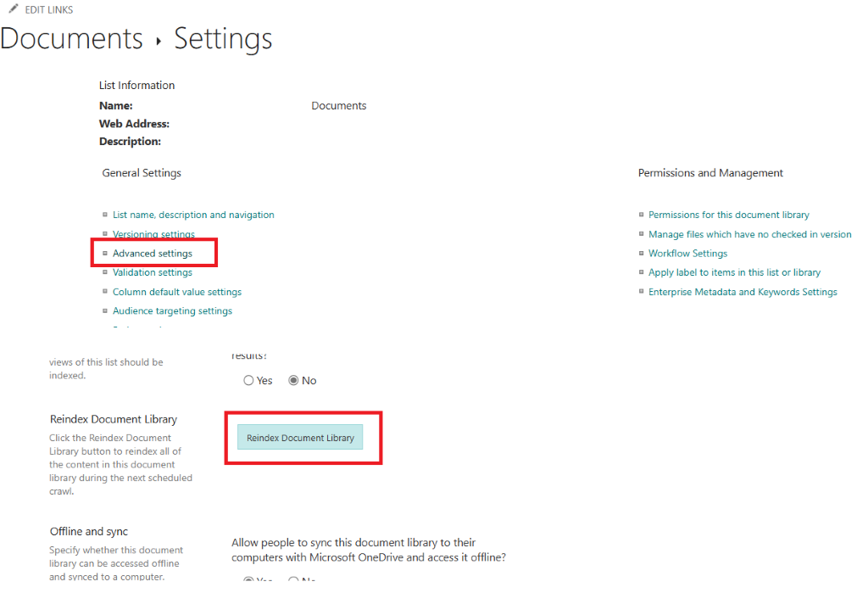Screen dimensions: 868x604
Task: Open Apply label to items in this list or library
Action: pos(734,271)
